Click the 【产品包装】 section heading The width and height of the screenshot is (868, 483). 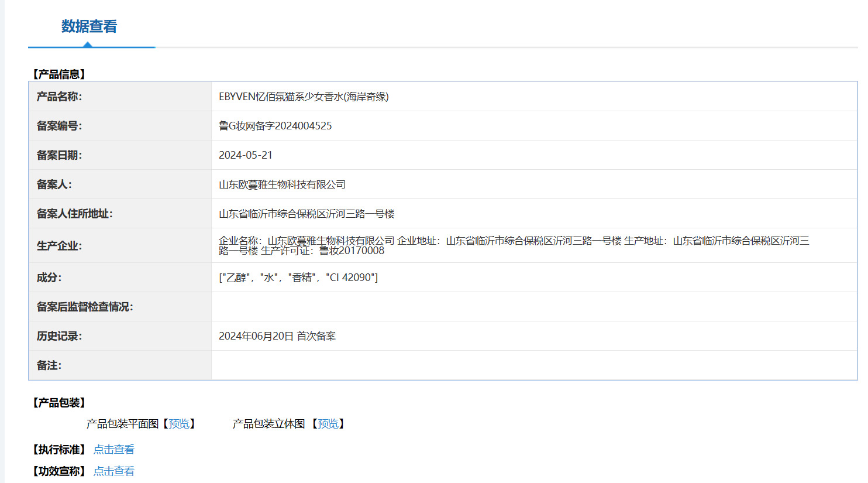[59, 403]
